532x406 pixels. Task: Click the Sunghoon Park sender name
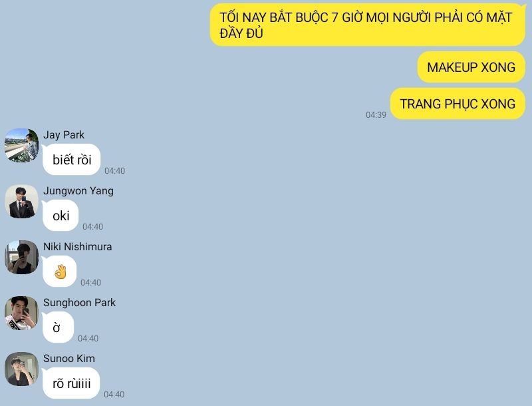pos(79,302)
